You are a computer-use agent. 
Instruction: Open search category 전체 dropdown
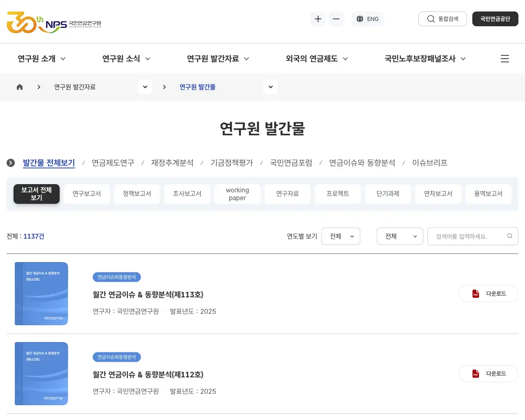click(400, 236)
